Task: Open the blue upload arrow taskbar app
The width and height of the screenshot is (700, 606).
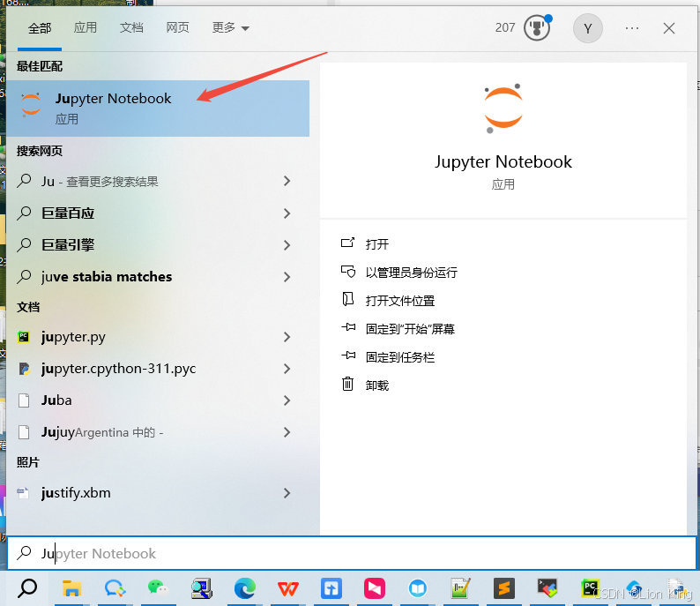Action: point(331,588)
